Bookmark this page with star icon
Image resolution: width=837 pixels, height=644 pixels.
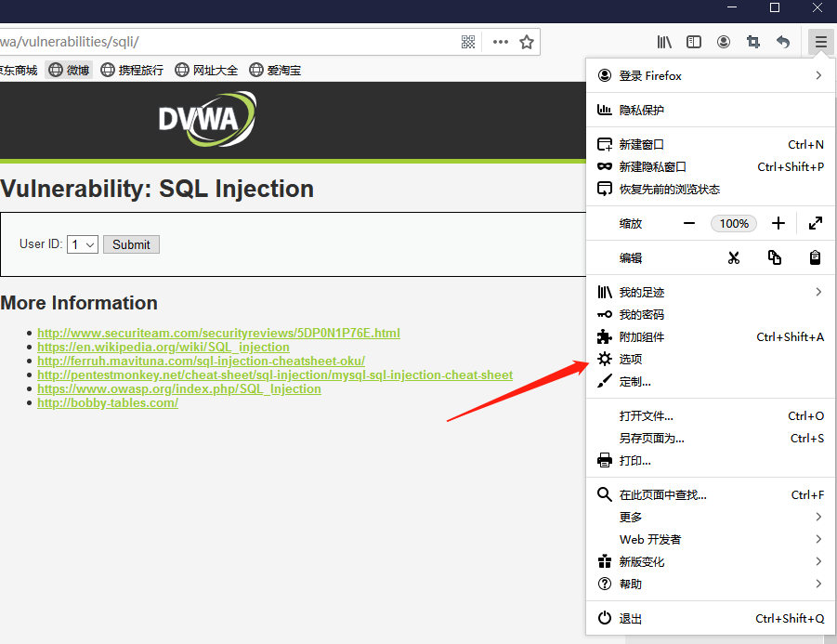pyautogui.click(x=527, y=42)
